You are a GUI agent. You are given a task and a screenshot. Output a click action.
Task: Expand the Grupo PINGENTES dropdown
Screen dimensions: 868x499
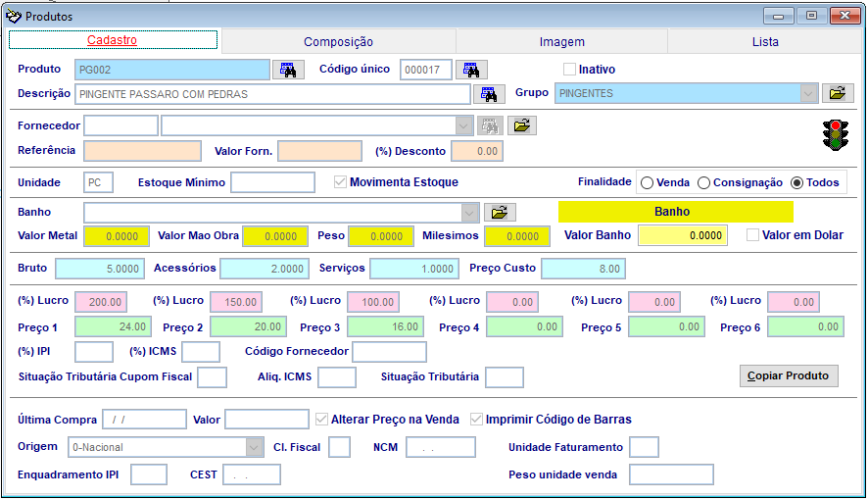(808, 94)
